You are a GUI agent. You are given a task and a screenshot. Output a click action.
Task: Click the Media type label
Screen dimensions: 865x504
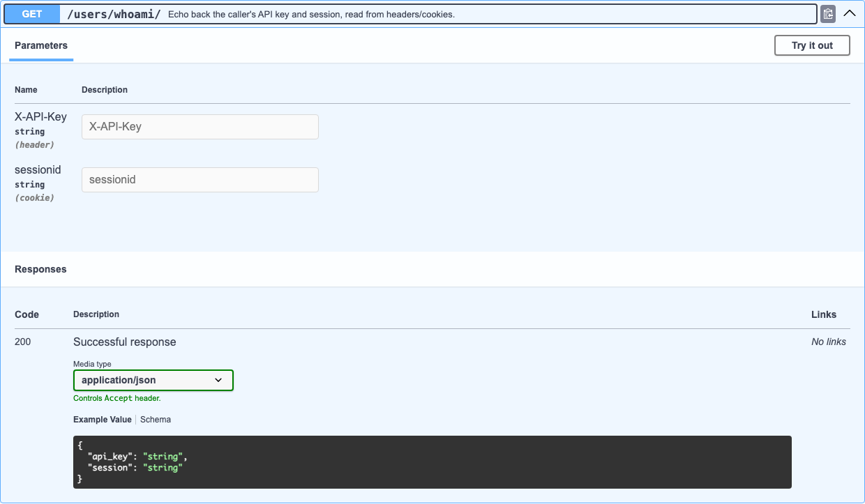point(92,364)
